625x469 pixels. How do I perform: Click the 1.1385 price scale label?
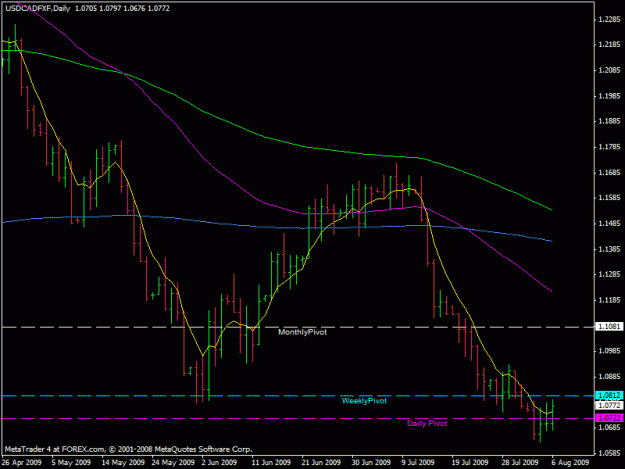click(610, 249)
